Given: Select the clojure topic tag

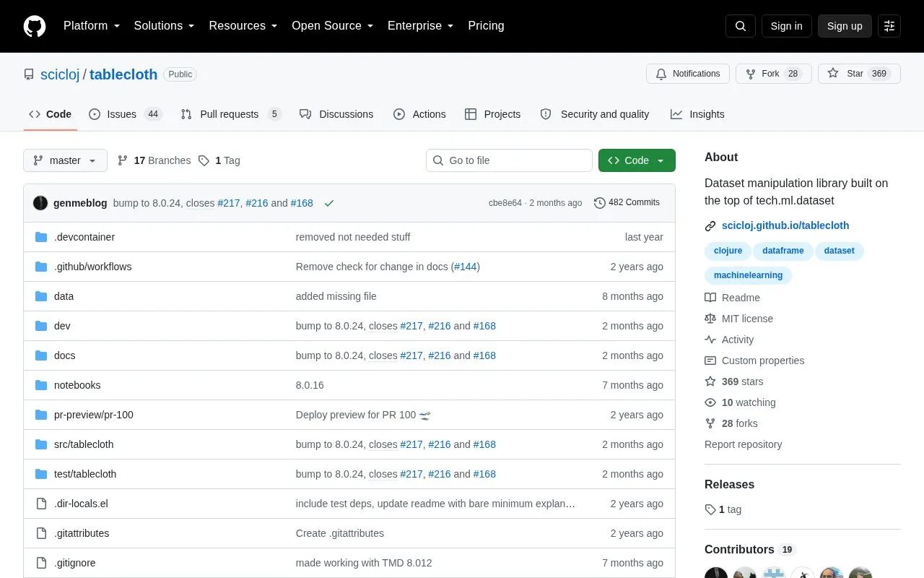Looking at the screenshot, I should coord(728,251).
